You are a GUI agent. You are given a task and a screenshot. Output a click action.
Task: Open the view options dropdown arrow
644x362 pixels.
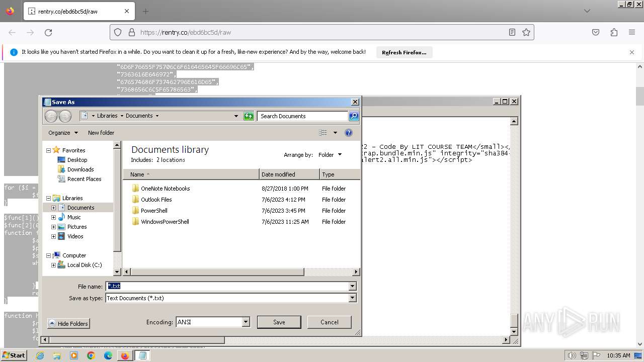[x=336, y=133]
